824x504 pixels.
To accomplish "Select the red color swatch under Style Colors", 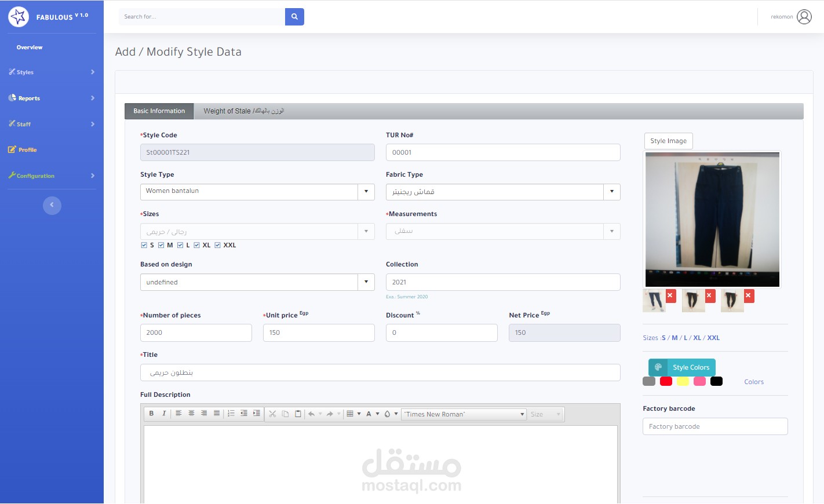I will click(x=666, y=381).
